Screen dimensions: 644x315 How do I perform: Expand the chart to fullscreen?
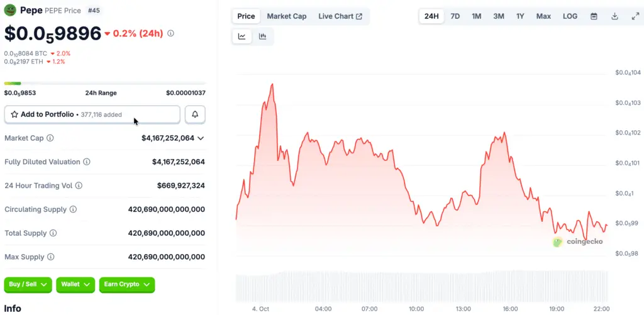tap(635, 16)
